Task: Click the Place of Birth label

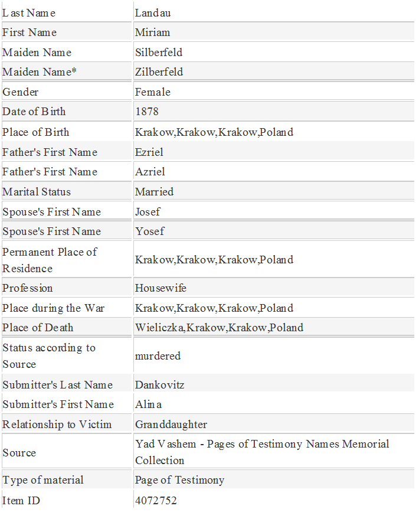Action: (35, 132)
